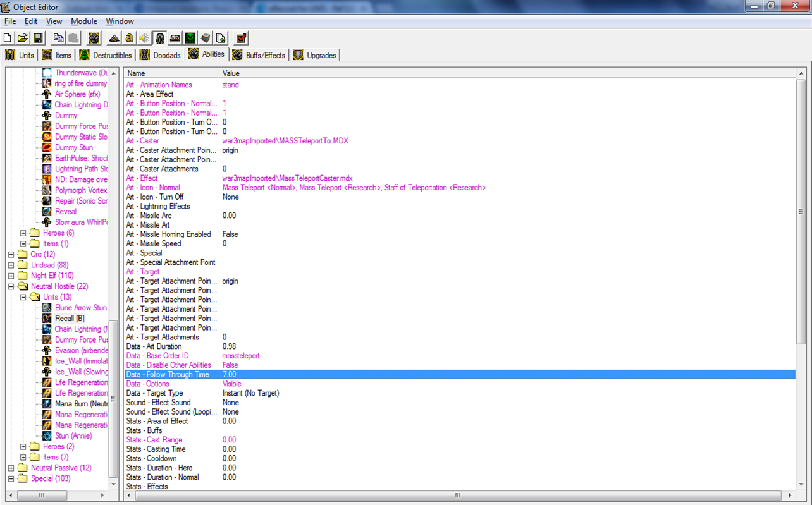Open the View menu

coord(54,21)
